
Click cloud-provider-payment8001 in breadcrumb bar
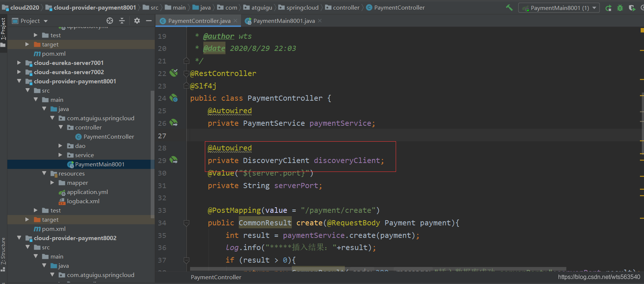coord(91,7)
